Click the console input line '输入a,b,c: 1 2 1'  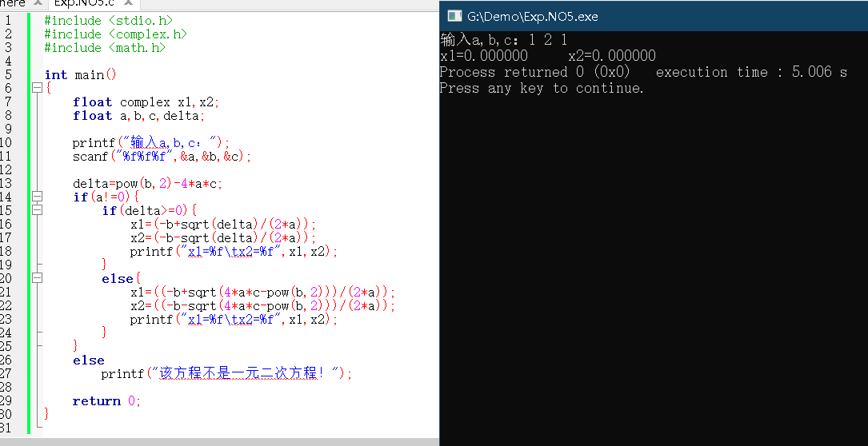pyautogui.click(x=504, y=39)
